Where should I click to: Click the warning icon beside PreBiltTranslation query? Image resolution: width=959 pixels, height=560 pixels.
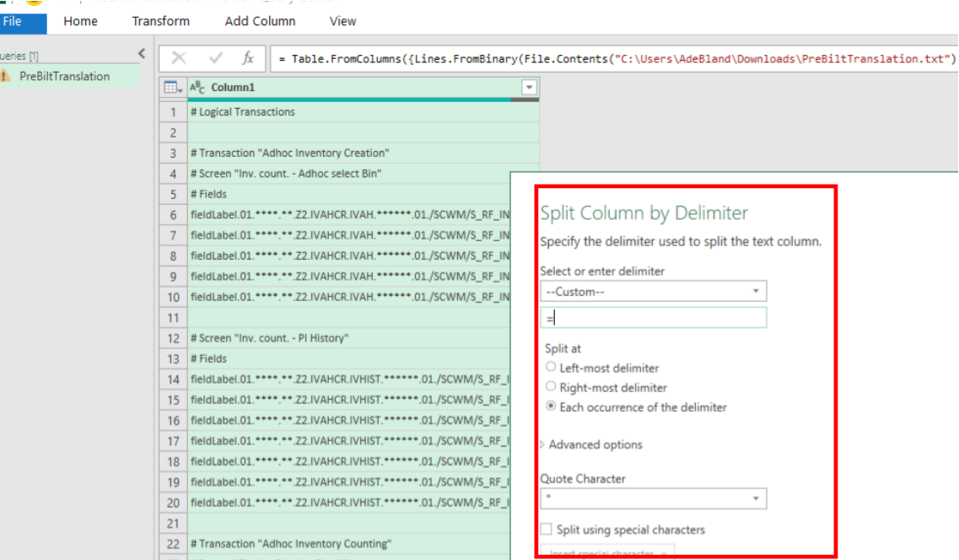[x=6, y=77]
